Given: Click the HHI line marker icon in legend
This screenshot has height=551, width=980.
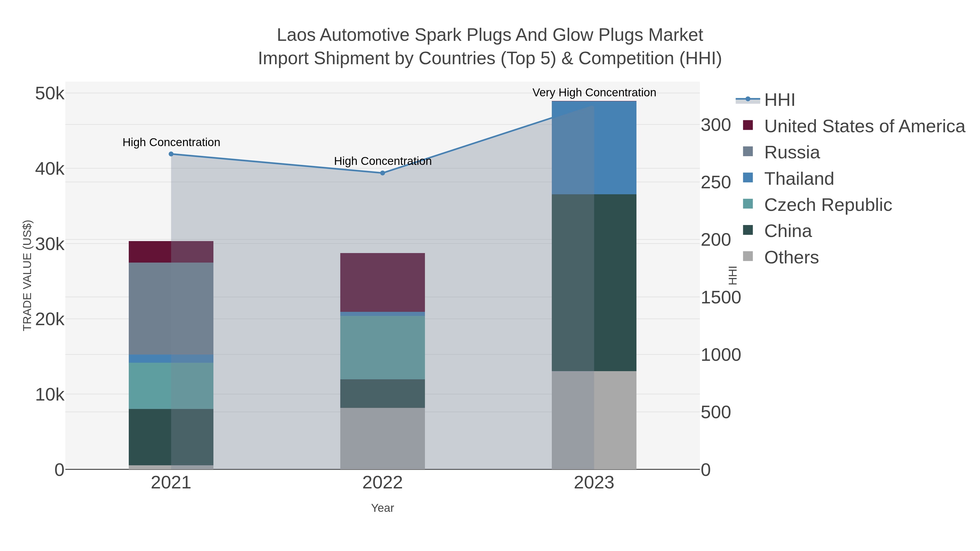Looking at the screenshot, I should (748, 99).
